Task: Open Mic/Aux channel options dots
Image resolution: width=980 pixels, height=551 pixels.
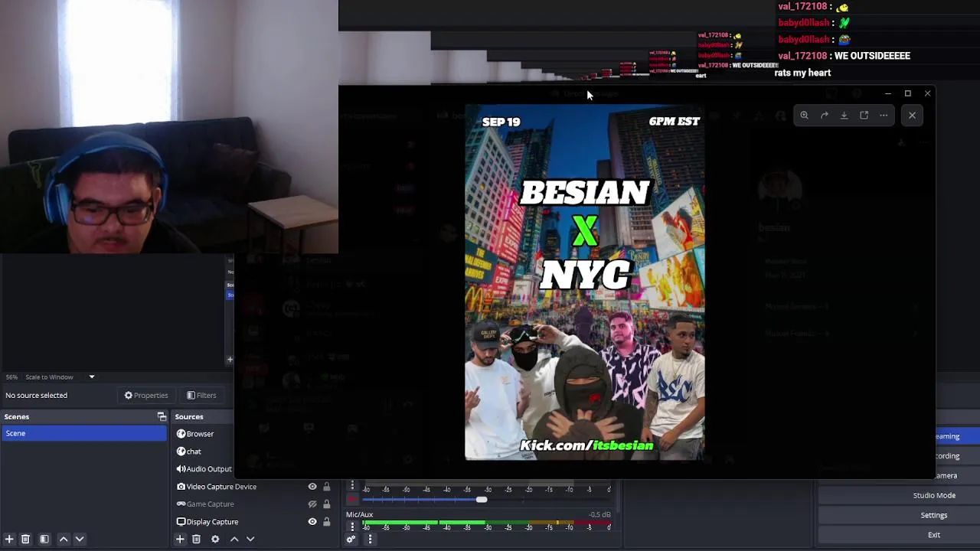Action: [352, 527]
